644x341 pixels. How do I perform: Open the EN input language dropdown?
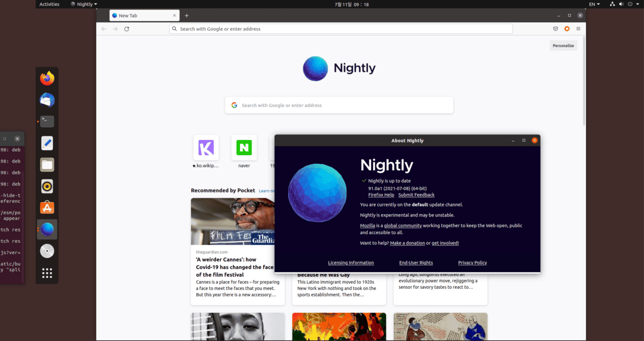click(x=595, y=4)
